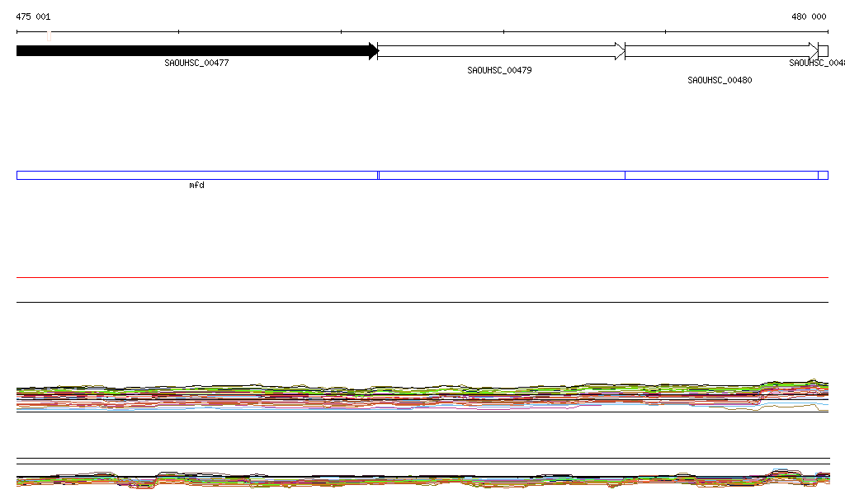This screenshot has width=845, height=504.
Task: Click the small marker on the ruler
Action: 49,35
